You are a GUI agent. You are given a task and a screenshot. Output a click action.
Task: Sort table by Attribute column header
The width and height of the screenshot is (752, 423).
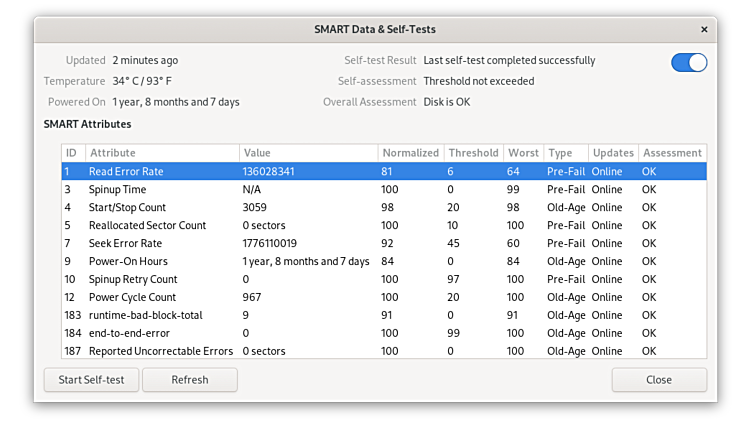[161, 153]
